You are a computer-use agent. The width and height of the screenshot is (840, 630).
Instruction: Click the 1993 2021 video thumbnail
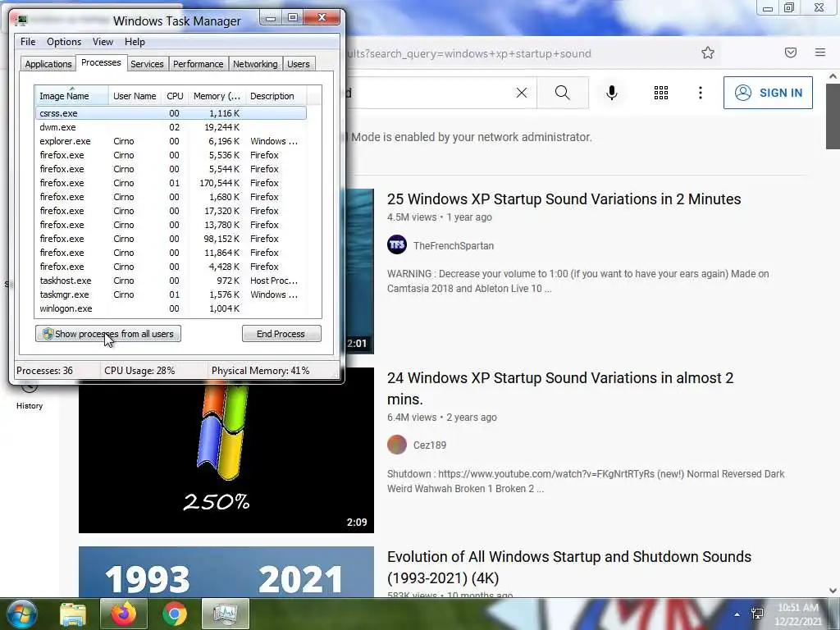click(x=226, y=572)
